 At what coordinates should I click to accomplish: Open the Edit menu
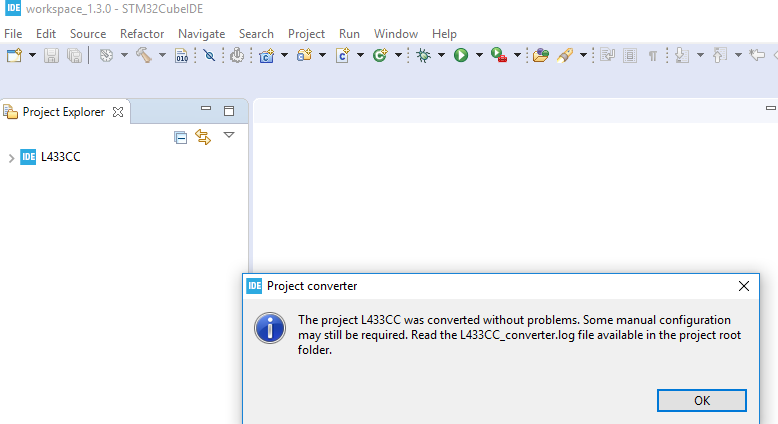point(46,34)
